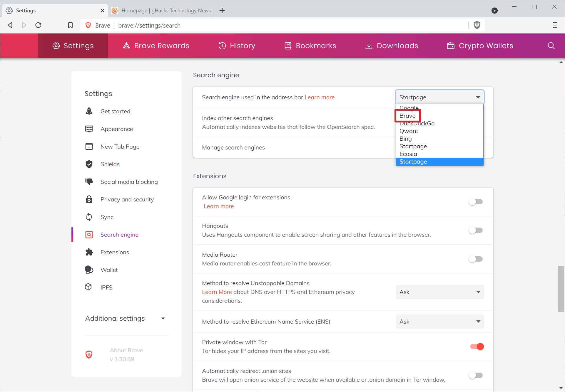Click the Brave shield icon in address bar
The height and width of the screenshot is (392, 565).
point(477,25)
